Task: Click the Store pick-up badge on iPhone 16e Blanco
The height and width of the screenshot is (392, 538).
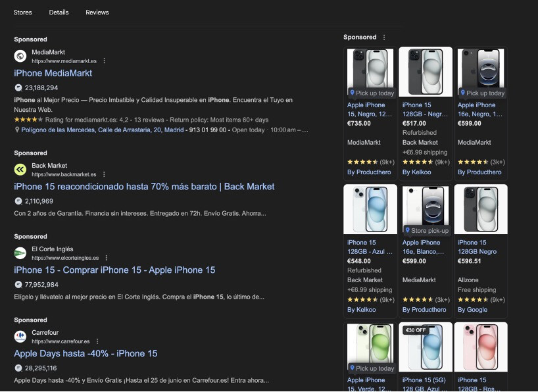Action: pyautogui.click(x=426, y=230)
